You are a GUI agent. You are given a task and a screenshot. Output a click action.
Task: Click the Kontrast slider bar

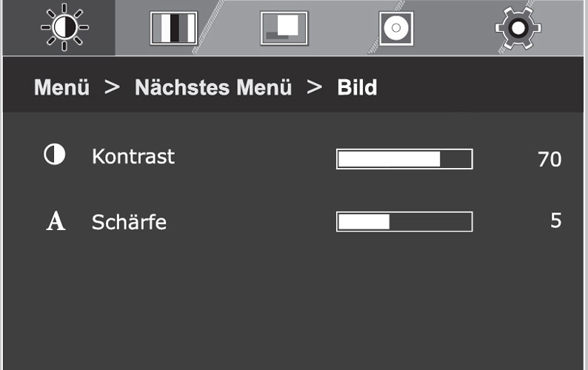click(404, 159)
